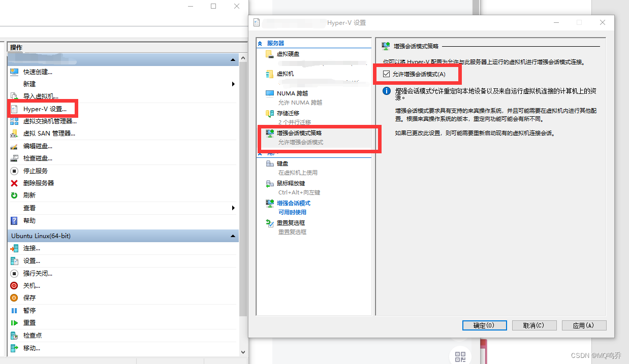Click the red X 删除服务器 icon
This screenshot has height=364, width=629.
tap(14, 183)
